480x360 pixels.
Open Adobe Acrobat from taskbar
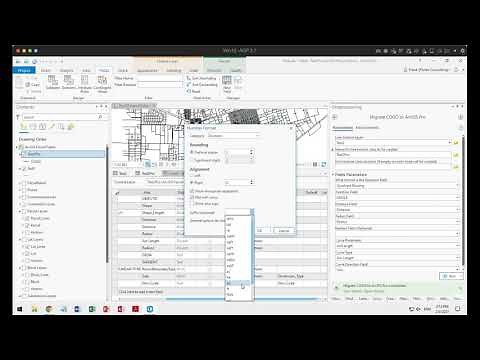135,309
